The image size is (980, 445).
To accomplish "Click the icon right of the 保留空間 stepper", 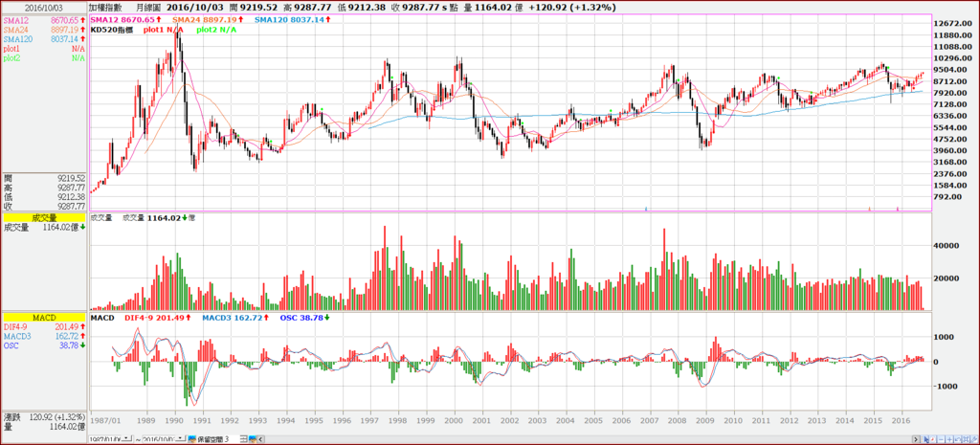I will 253,439.
